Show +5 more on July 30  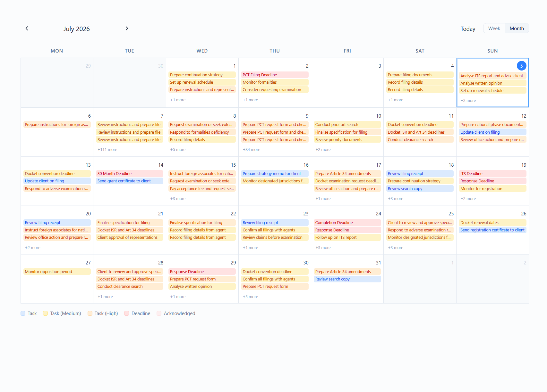click(x=250, y=297)
